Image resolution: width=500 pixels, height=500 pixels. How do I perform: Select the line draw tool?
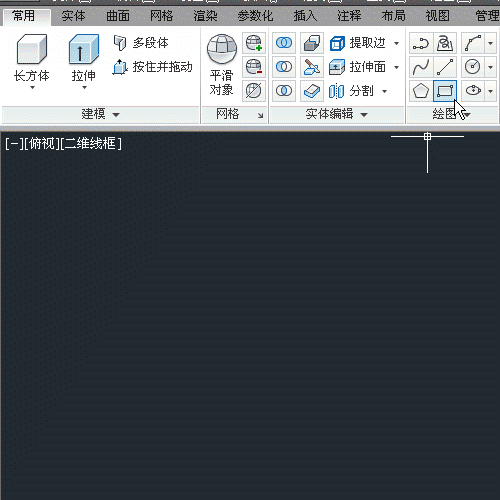click(445, 67)
